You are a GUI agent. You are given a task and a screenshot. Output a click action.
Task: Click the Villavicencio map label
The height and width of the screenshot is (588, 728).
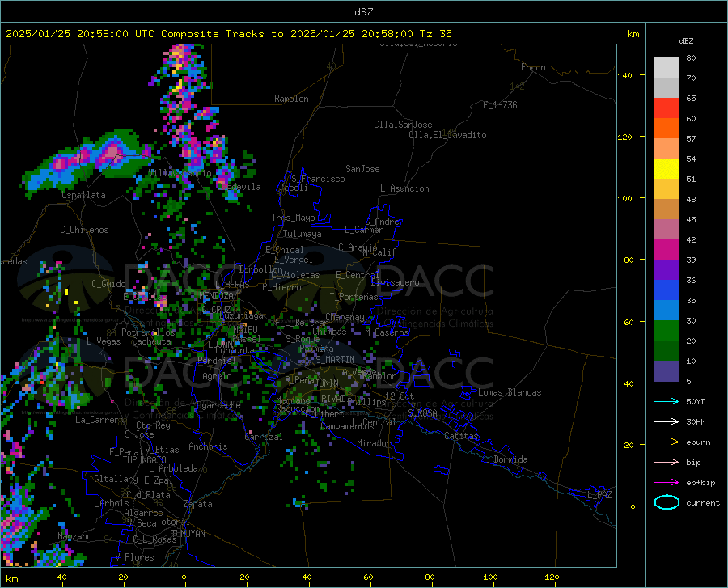(180, 173)
